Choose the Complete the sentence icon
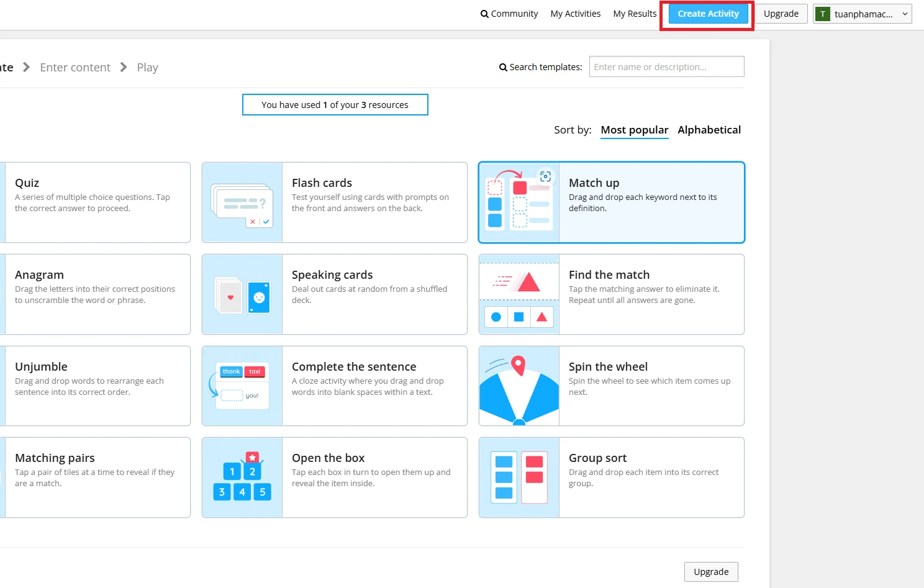 tap(242, 386)
